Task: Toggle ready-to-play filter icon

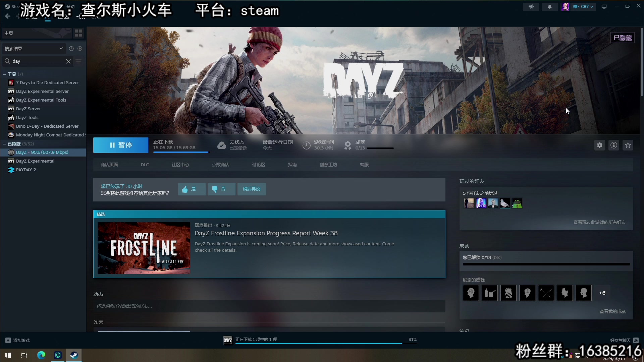Action: coord(80,49)
